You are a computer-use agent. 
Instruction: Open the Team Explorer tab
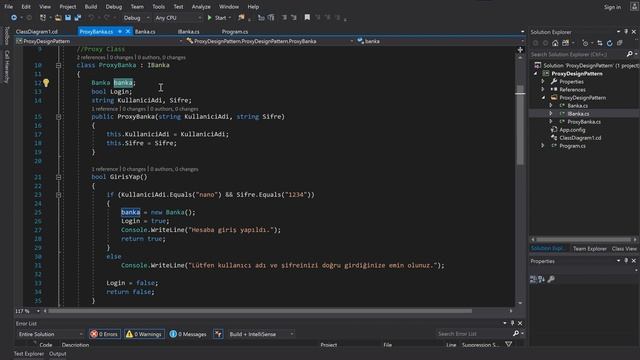[589, 249]
